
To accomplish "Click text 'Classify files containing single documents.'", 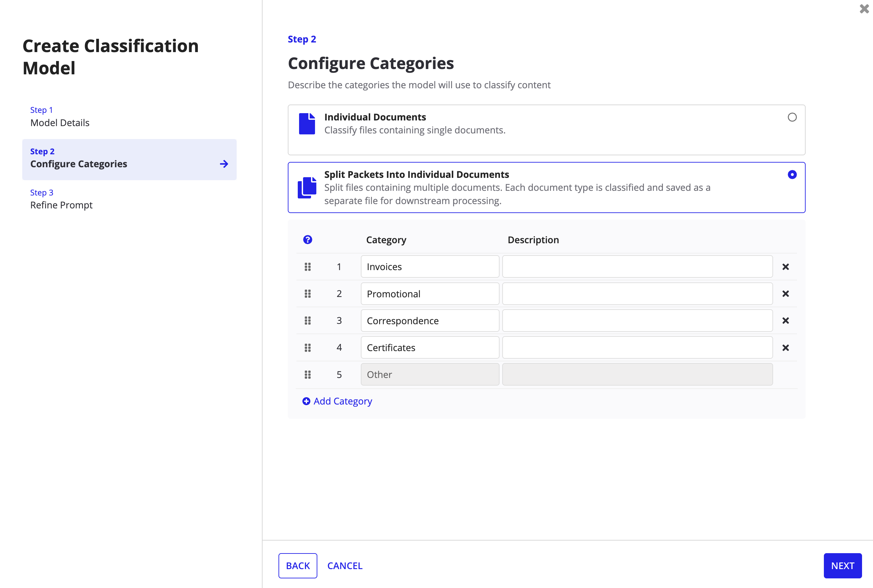I will click(x=415, y=130).
